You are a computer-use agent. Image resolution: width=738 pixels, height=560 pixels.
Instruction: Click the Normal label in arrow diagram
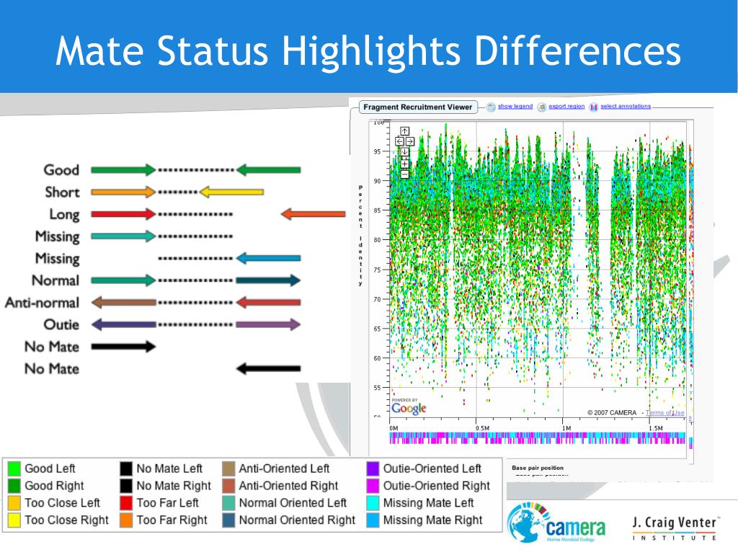click(x=55, y=280)
